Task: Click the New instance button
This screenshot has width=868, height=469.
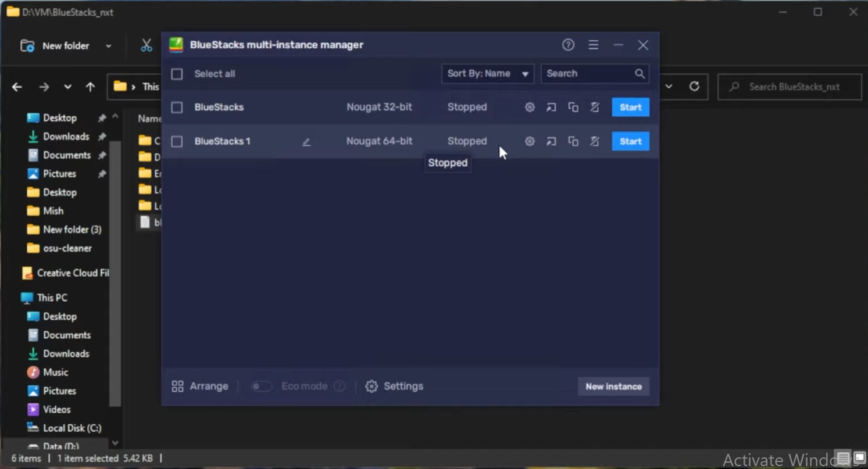Action: click(x=613, y=386)
